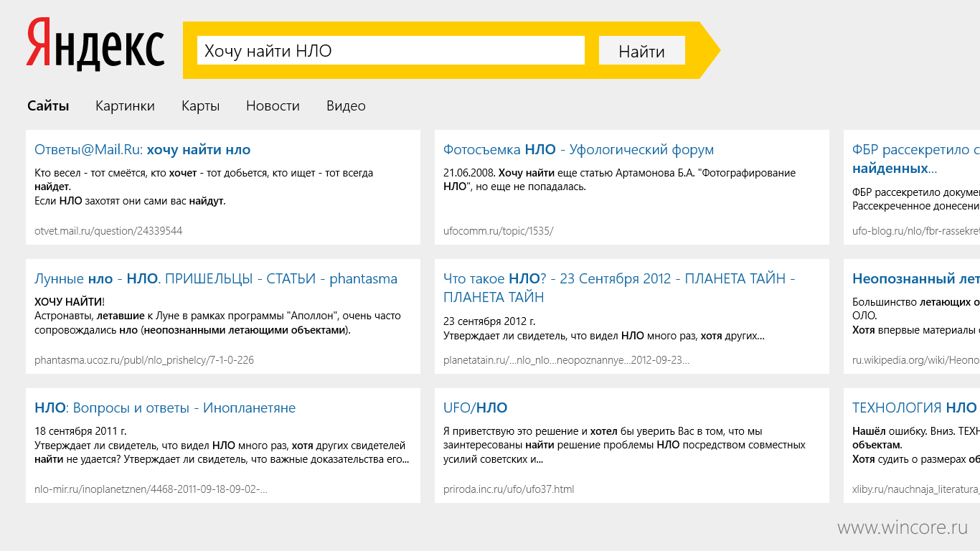This screenshot has width=980, height=551.
Task: Click the Яндекс logo
Action: coord(95,44)
